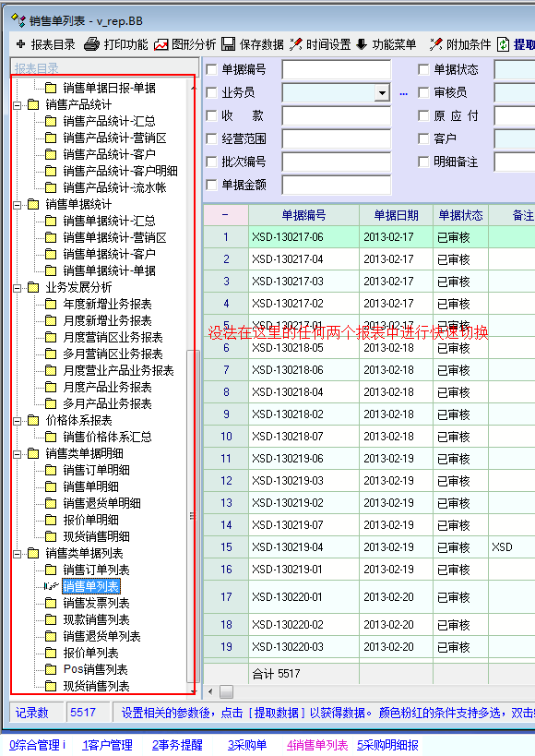
Task: Switch to 3采购单 tab
Action: coord(247,745)
